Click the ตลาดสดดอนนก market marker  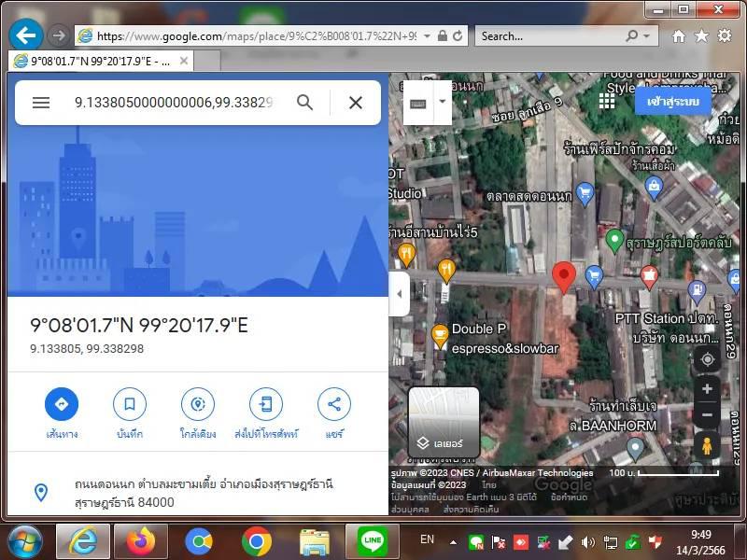click(585, 194)
